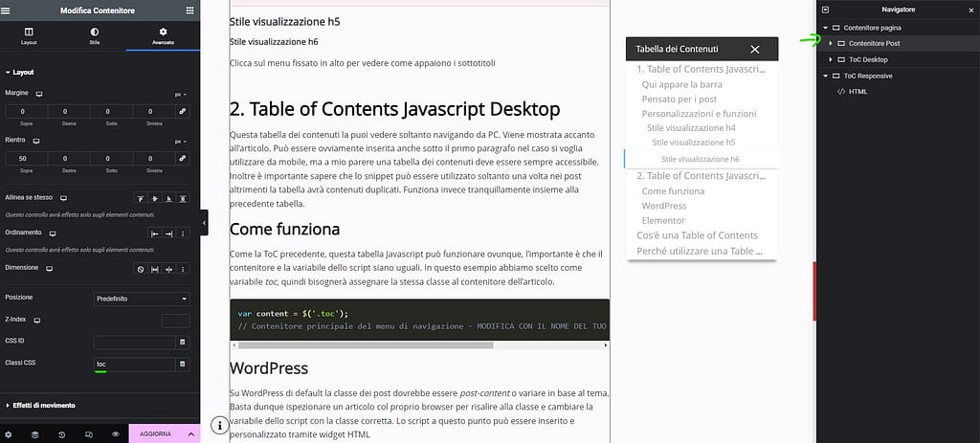This screenshot has height=443, width=980.
Task: Switch to the Stile tab
Action: (95, 36)
